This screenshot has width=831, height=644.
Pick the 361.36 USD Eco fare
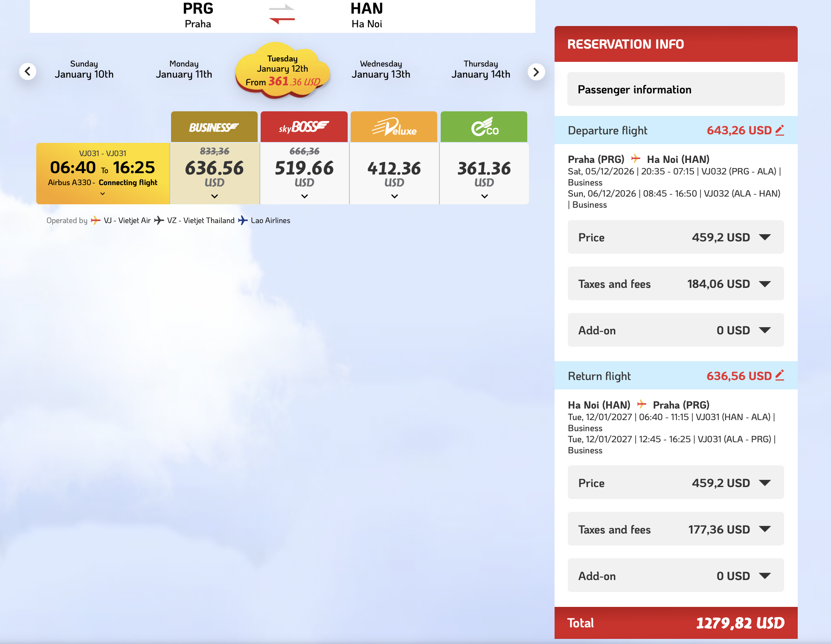(x=485, y=173)
